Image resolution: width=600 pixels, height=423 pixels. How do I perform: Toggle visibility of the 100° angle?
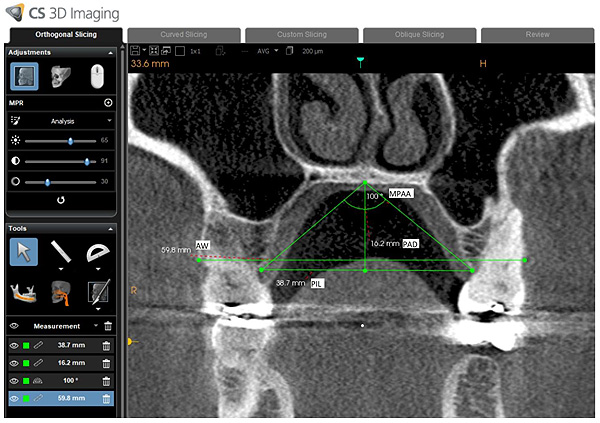coord(14,380)
